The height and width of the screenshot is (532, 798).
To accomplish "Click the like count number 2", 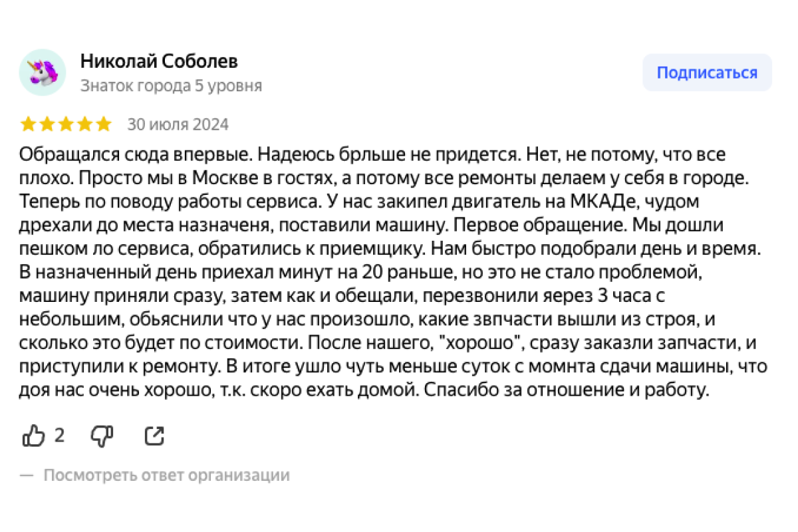I will 59,436.
